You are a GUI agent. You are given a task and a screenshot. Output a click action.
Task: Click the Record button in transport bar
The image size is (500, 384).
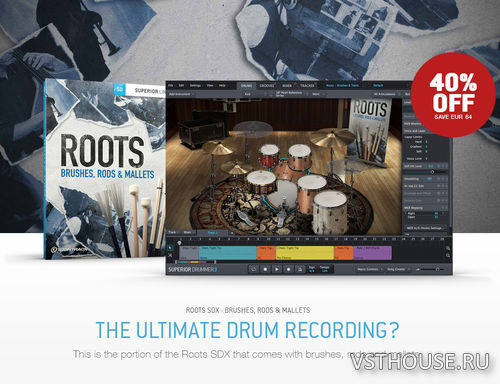click(288, 269)
